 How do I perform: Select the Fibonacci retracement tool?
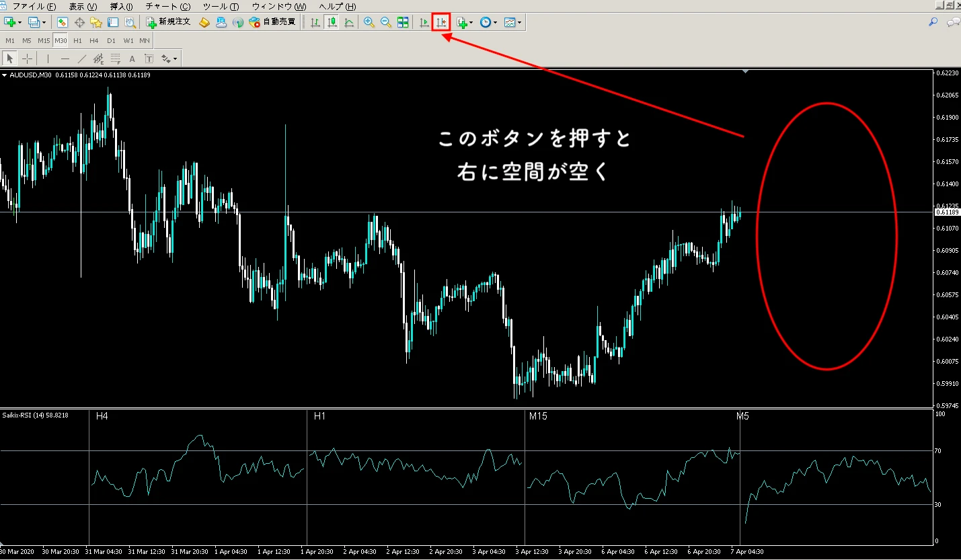click(x=115, y=58)
